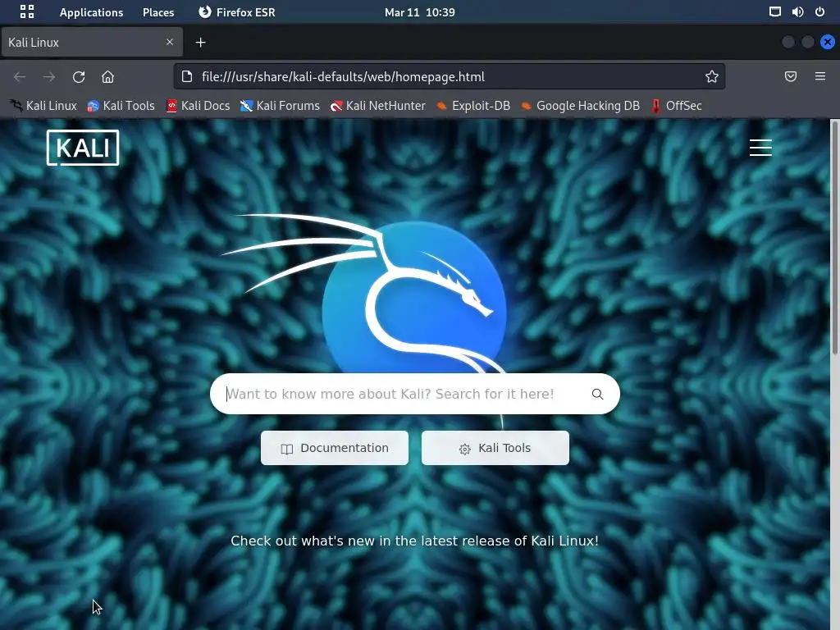Screen dimensions: 840x630
Task: Open the Kali Linux bookmark
Action: click(44, 106)
